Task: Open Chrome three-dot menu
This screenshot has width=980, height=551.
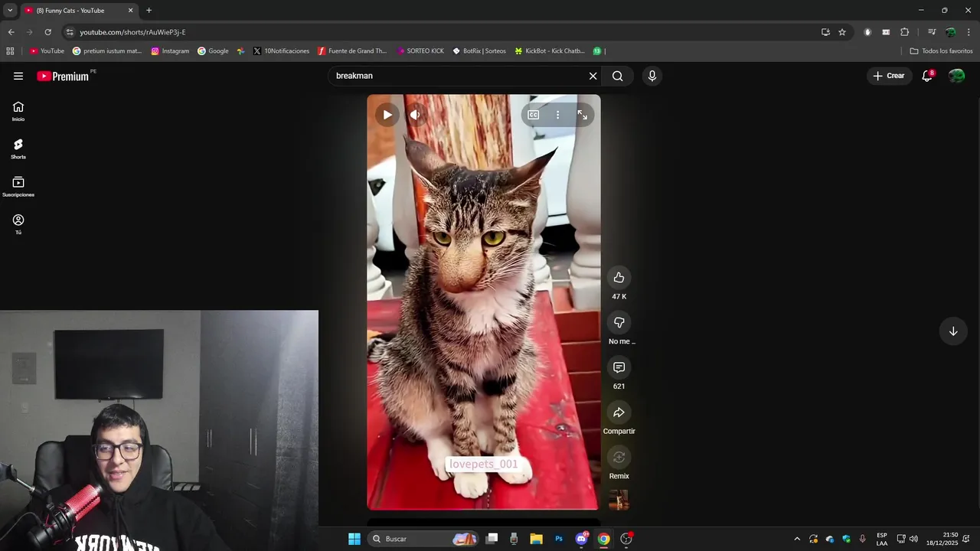Action: coord(969,32)
